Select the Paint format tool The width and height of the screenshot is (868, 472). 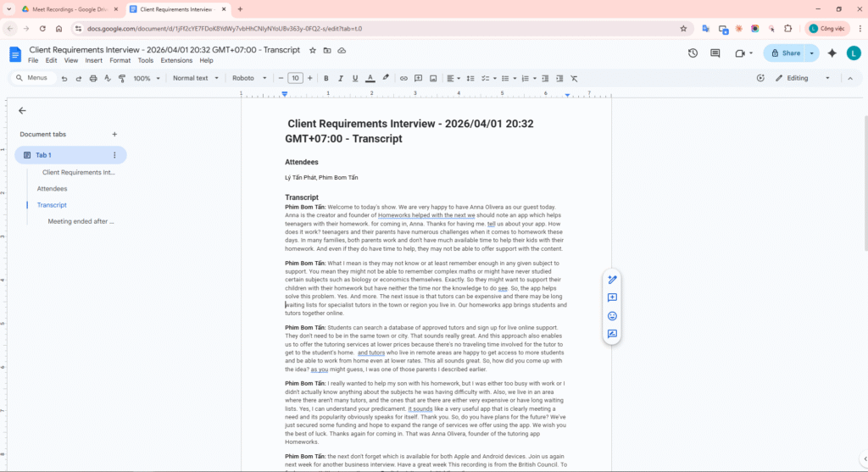point(122,78)
